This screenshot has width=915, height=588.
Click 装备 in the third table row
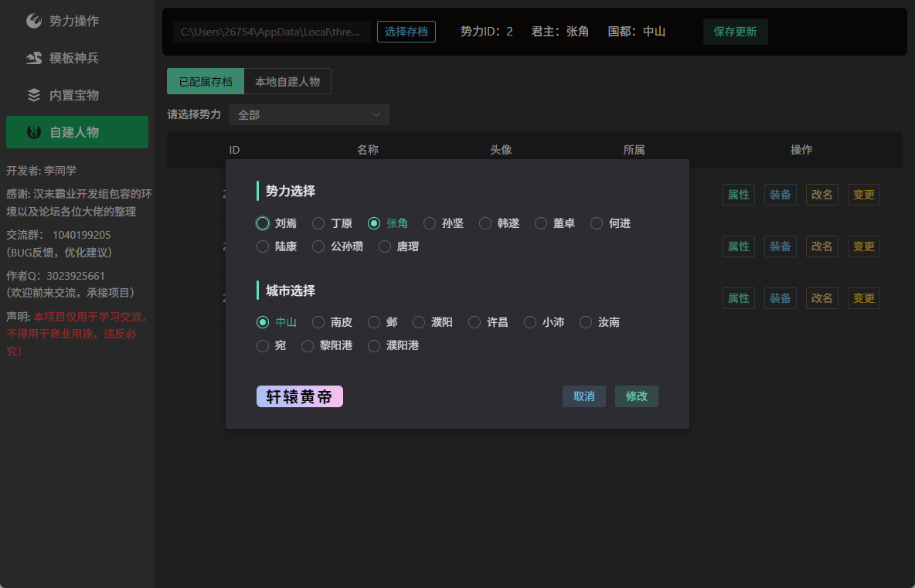[x=781, y=298]
